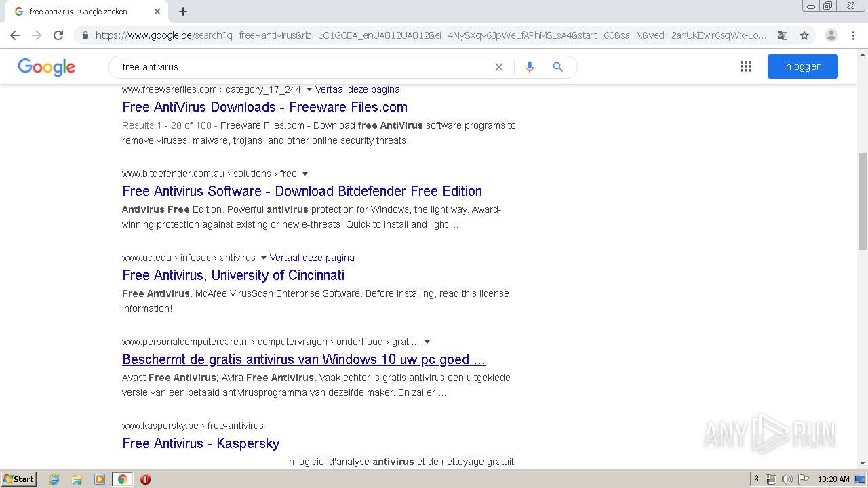Open Free Antivirus, University of Cincinnati

click(x=233, y=275)
